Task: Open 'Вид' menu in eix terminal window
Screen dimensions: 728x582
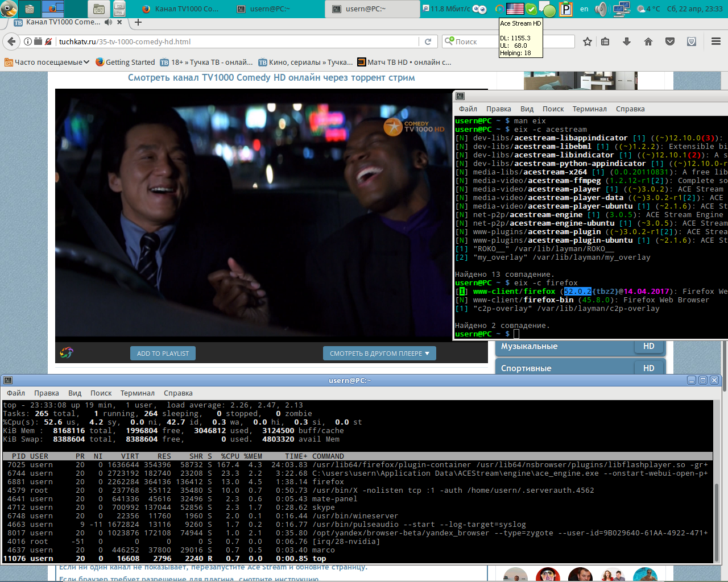Action: pos(527,109)
